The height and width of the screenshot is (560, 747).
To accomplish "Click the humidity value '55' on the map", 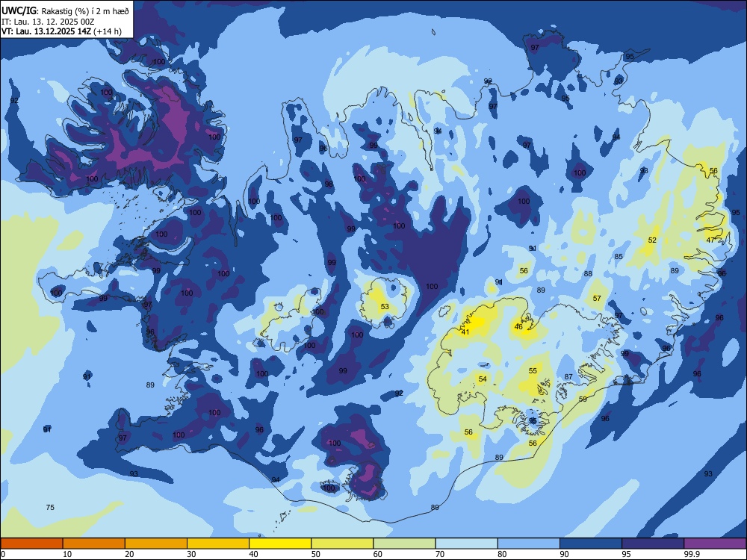I will tap(533, 370).
